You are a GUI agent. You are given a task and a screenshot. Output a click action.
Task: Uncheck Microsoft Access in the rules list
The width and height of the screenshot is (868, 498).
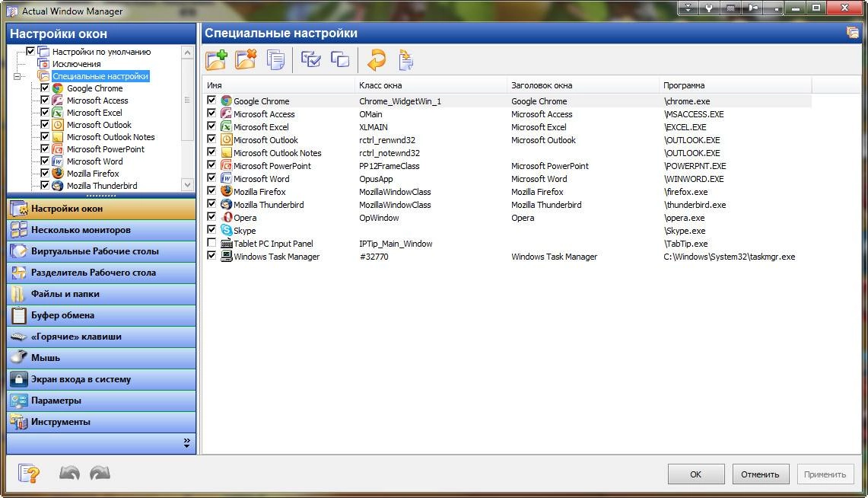[x=211, y=113]
